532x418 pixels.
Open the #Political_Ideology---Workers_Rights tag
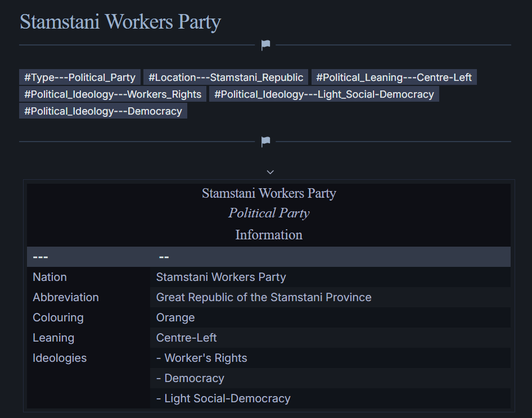click(112, 94)
